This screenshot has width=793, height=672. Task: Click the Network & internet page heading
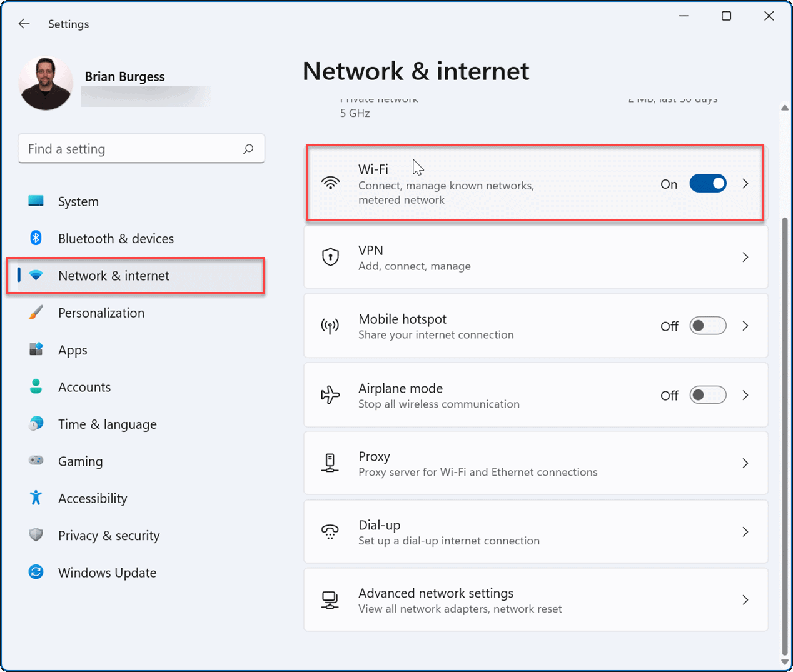[416, 71]
